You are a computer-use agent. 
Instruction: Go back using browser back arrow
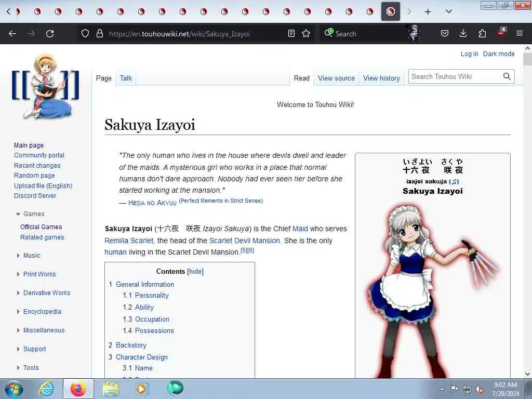(x=12, y=34)
